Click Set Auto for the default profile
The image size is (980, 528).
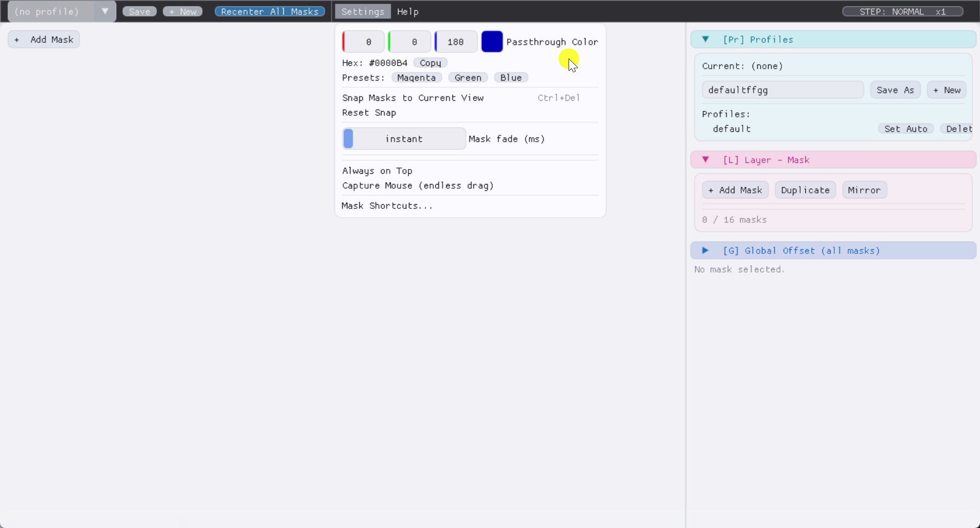tap(906, 128)
